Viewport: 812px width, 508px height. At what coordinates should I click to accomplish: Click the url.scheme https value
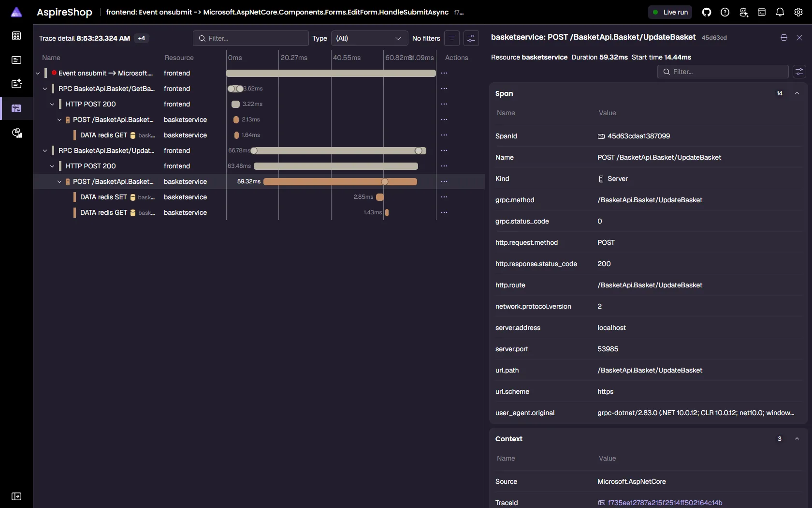tap(605, 391)
